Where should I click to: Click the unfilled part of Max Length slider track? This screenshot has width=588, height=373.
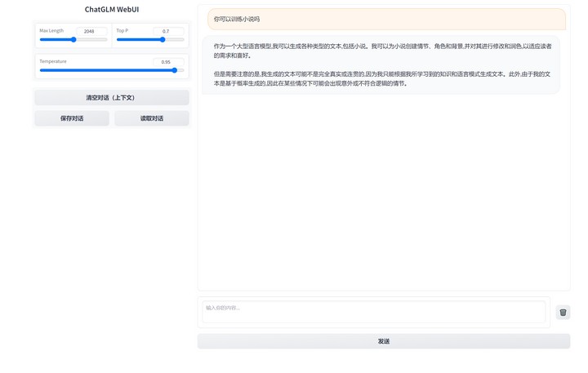coord(91,39)
